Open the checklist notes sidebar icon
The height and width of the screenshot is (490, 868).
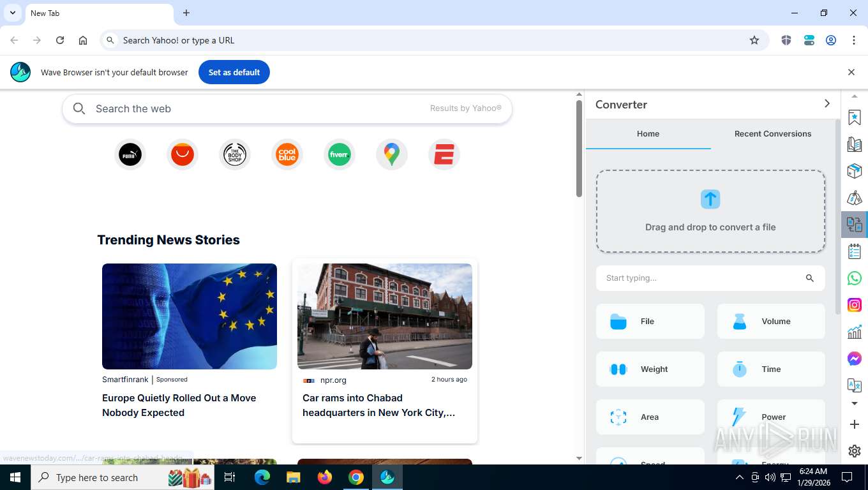tap(855, 251)
